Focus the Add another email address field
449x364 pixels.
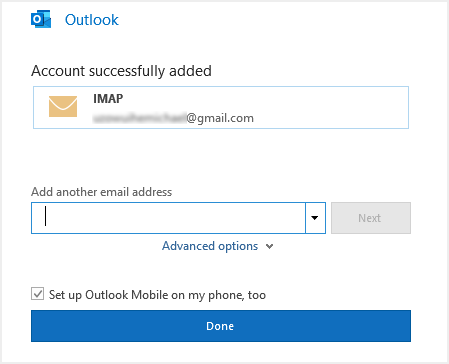pos(168,218)
